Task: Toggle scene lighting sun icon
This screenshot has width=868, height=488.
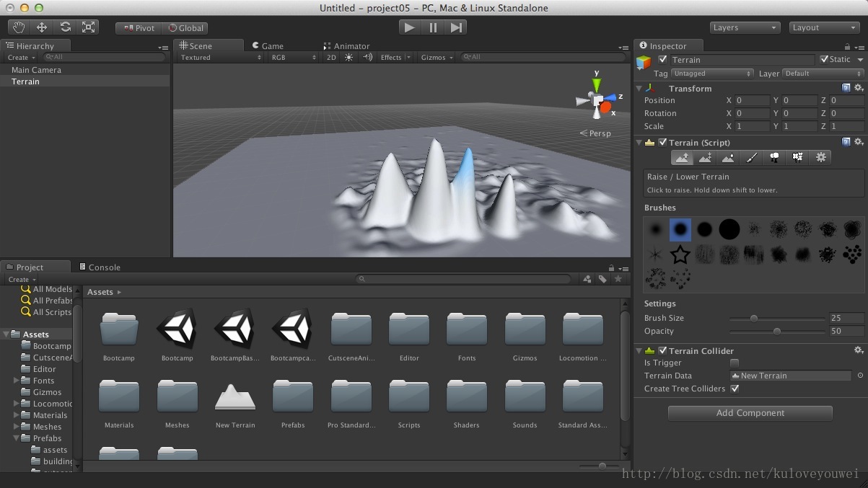Action: point(349,57)
